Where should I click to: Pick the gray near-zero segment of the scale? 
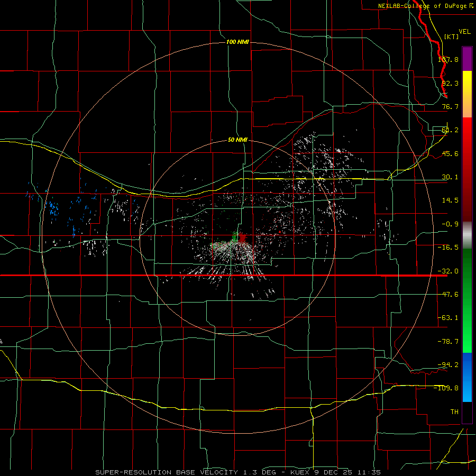[x=467, y=235]
